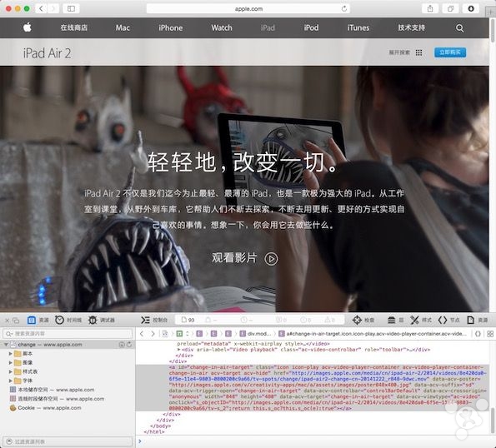Open the Watch menu item
The image size is (496, 448).
coord(222,27)
